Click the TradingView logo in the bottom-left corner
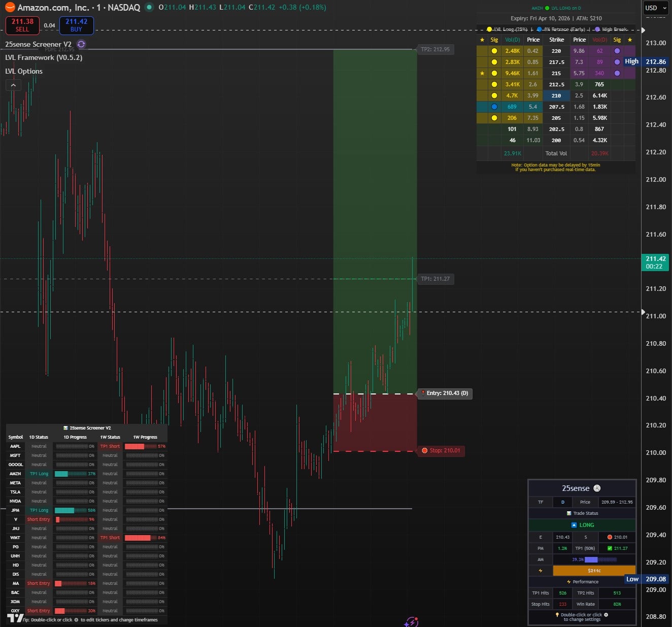This screenshot has width=672, height=627. coord(16,617)
